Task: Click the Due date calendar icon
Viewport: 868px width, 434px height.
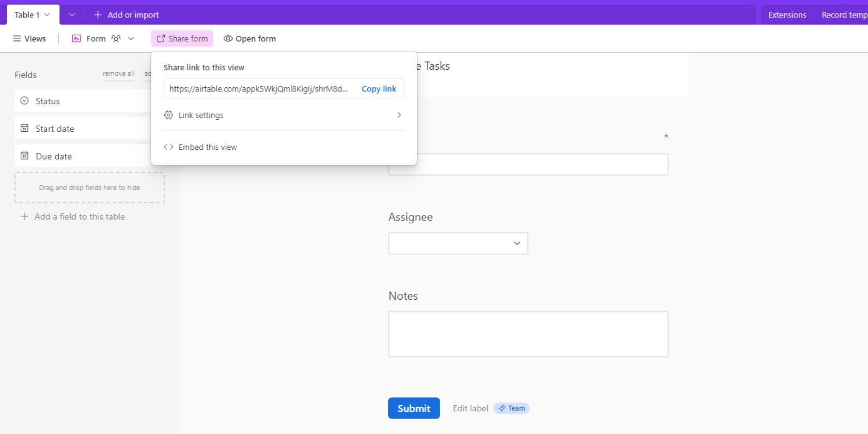Action: tap(24, 156)
